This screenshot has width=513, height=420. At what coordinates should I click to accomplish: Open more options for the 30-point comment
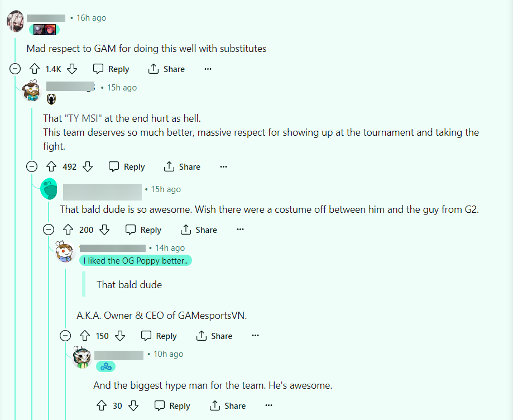(269, 405)
